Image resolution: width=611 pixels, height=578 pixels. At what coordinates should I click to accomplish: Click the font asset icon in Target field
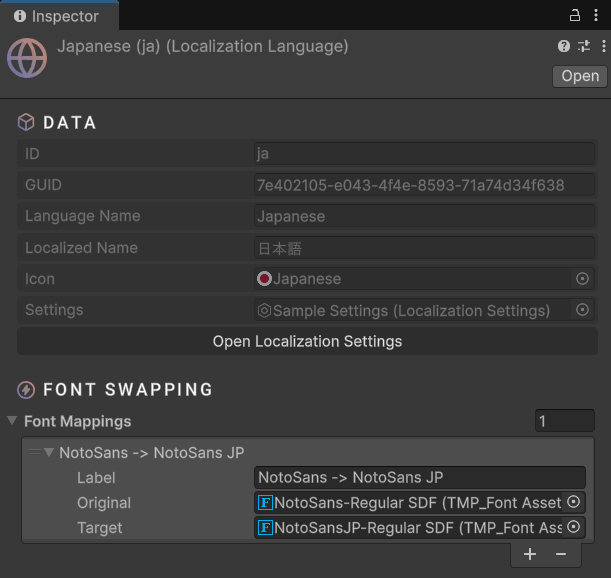[265, 528]
